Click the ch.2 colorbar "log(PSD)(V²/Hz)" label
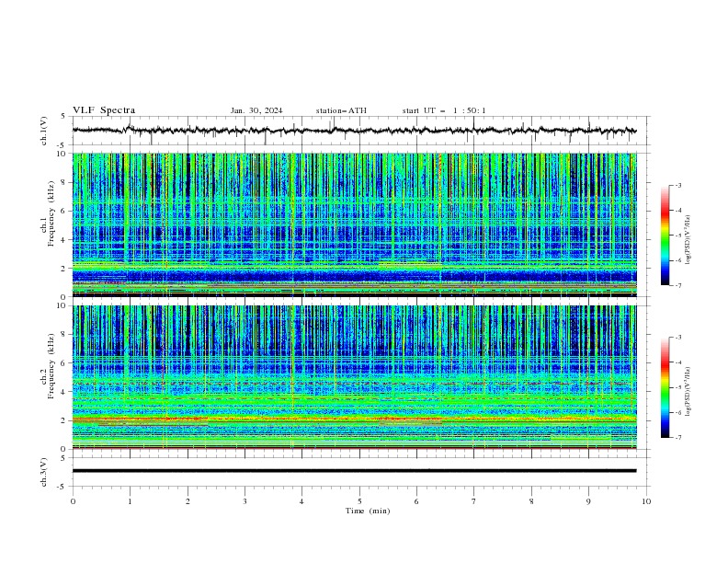 click(x=688, y=392)
